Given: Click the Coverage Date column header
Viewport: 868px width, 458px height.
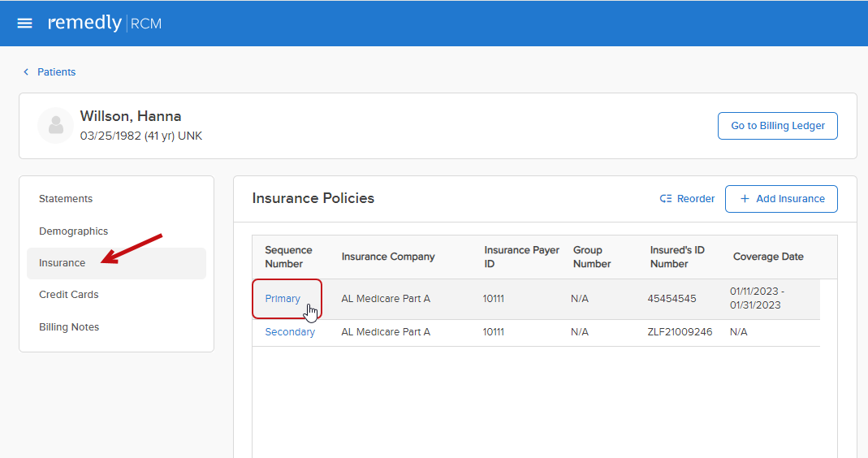Looking at the screenshot, I should pos(768,257).
